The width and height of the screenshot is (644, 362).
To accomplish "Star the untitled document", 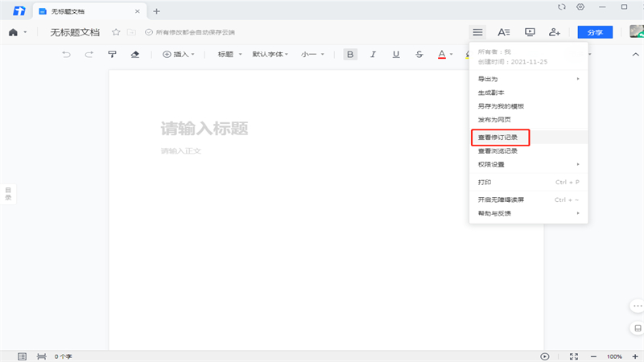I will point(116,32).
